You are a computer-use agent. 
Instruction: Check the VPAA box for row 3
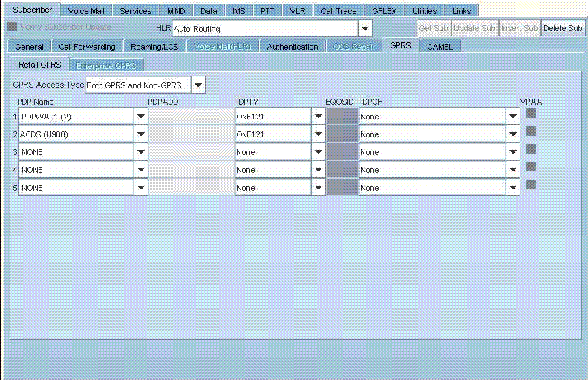531,148
